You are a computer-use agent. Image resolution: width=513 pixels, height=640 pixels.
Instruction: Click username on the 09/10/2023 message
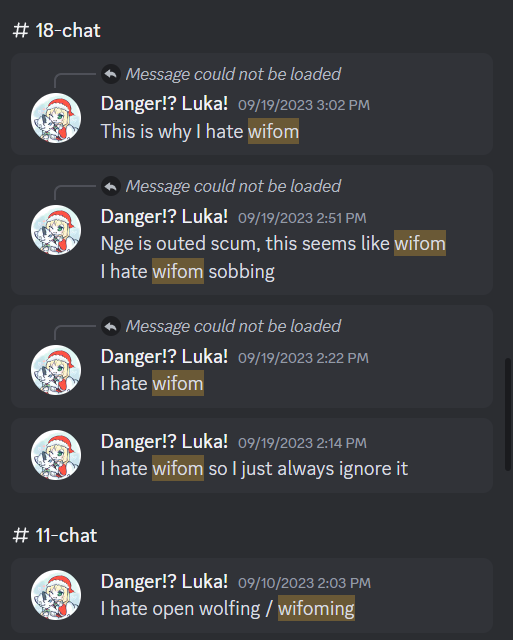[164, 582]
